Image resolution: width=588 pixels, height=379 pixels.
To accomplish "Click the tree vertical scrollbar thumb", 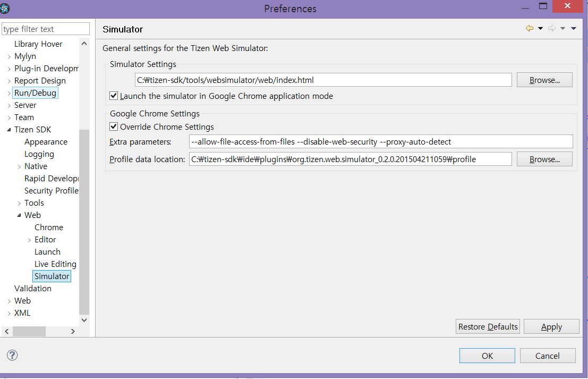I will click(x=84, y=222).
